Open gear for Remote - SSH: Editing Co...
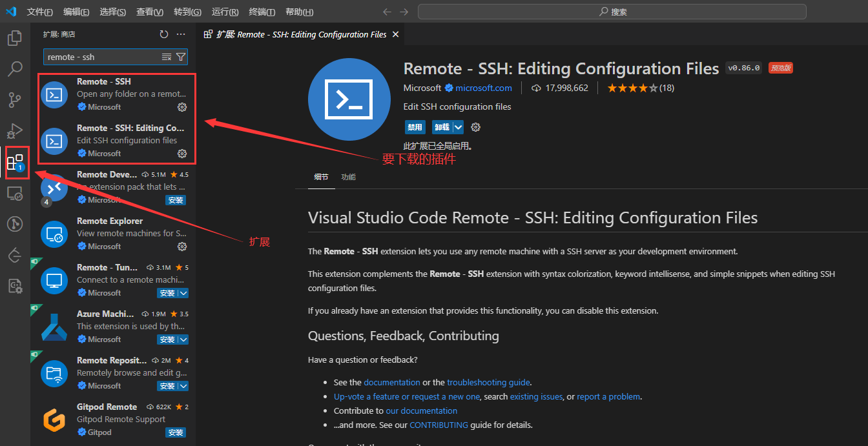The height and width of the screenshot is (446, 868). coord(182,154)
